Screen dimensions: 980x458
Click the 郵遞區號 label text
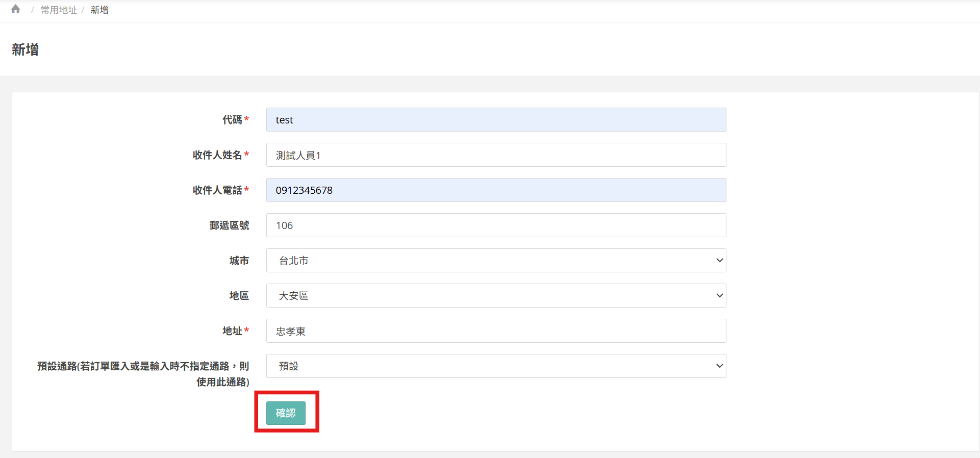tap(229, 225)
